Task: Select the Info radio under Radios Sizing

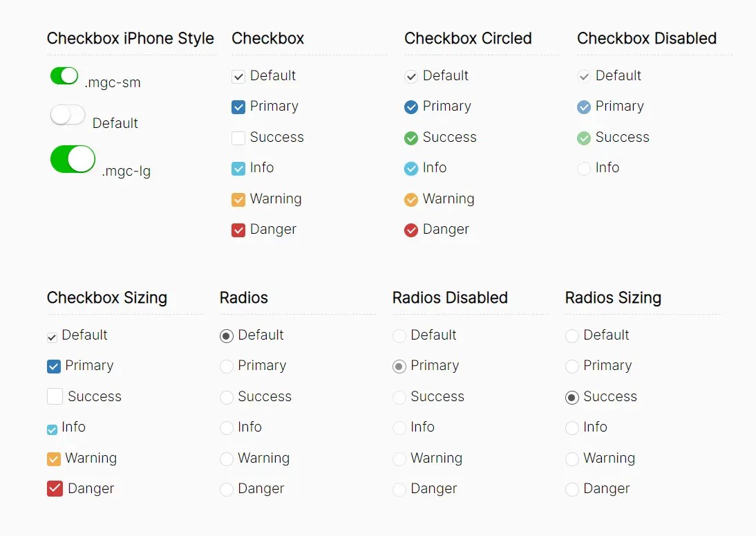Action: pyautogui.click(x=572, y=428)
